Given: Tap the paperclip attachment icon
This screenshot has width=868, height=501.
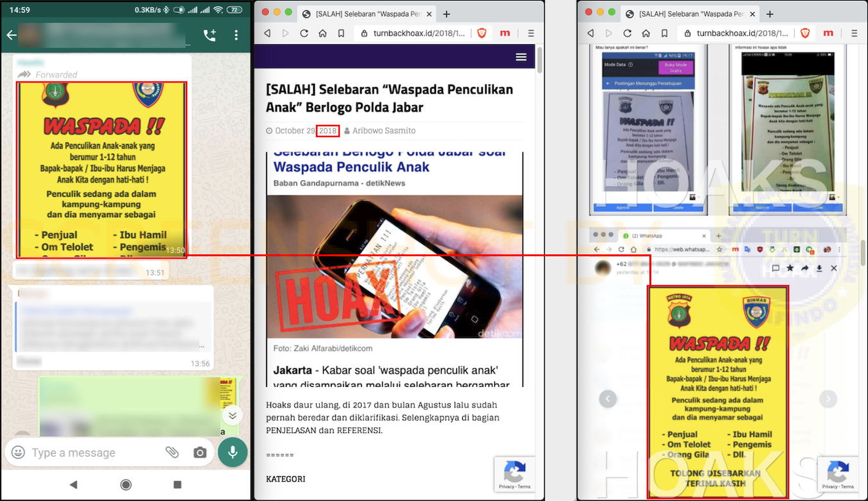Looking at the screenshot, I should click(172, 452).
